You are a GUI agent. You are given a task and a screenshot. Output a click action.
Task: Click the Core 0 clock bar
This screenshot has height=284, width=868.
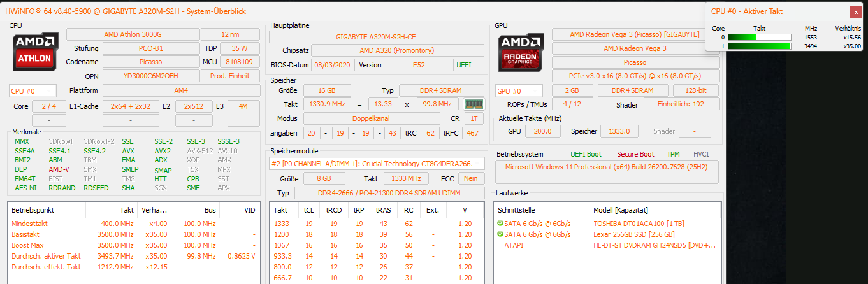(759, 37)
